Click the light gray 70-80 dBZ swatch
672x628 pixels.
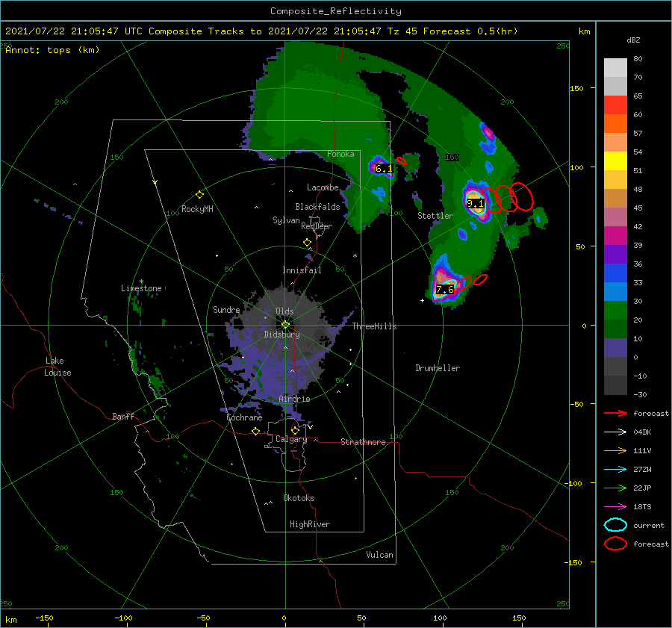click(615, 68)
